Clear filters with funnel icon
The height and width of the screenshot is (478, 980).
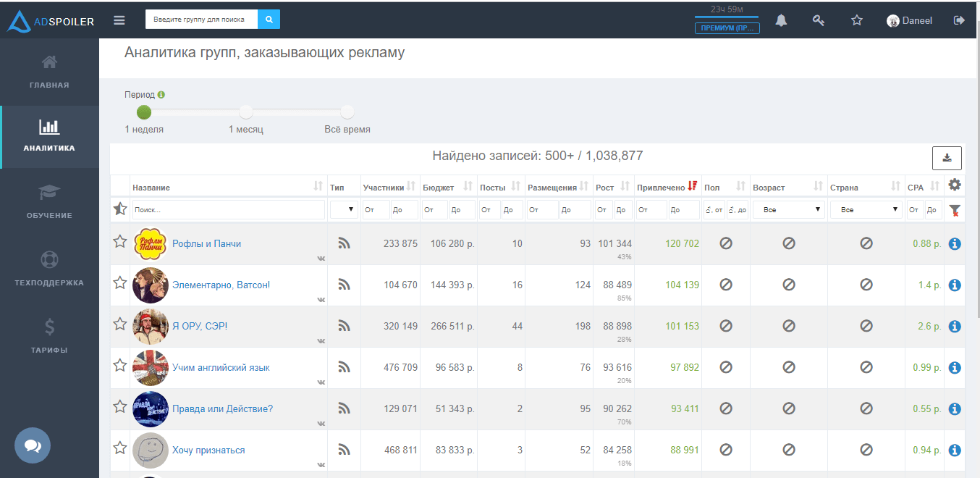[x=955, y=210]
